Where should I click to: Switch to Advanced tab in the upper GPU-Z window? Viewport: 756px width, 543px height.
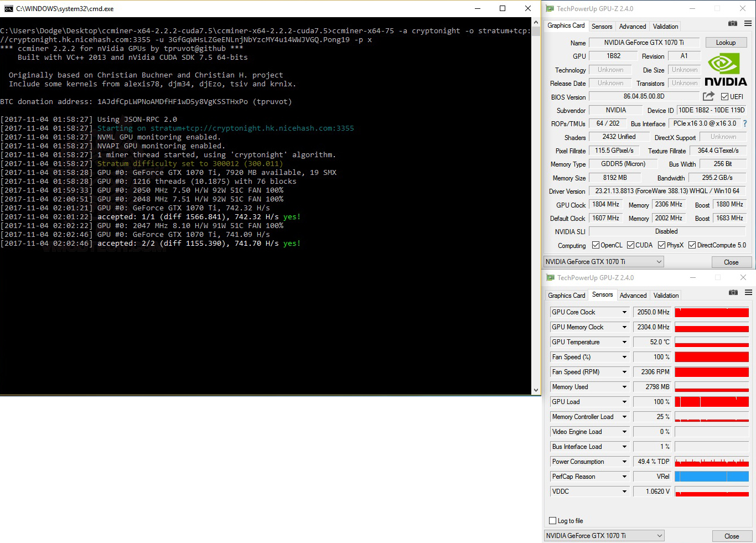[x=633, y=27]
